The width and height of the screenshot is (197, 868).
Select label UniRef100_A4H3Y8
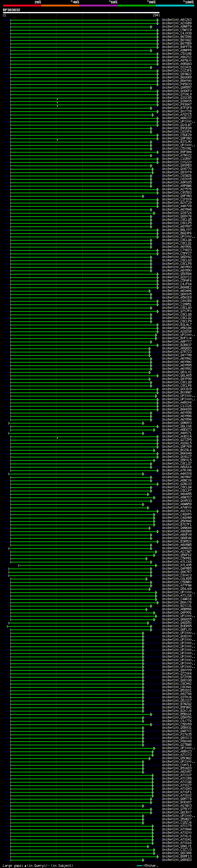coord(177,474)
